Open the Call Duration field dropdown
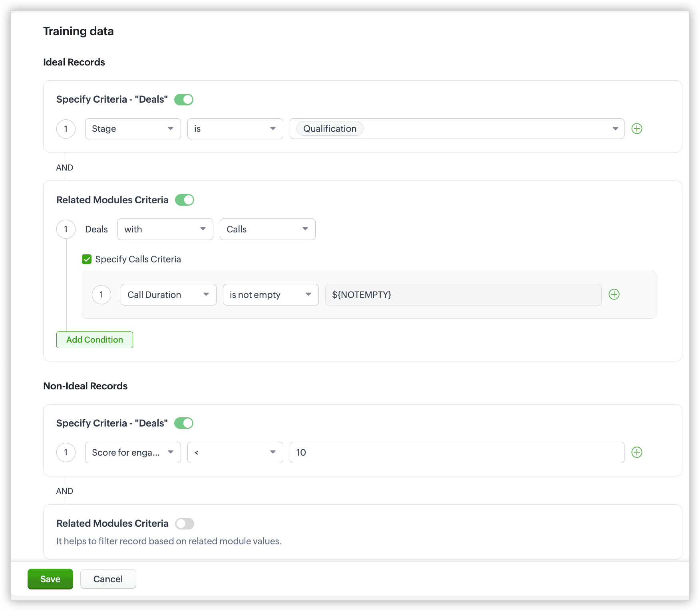The image size is (700, 611). (x=168, y=295)
